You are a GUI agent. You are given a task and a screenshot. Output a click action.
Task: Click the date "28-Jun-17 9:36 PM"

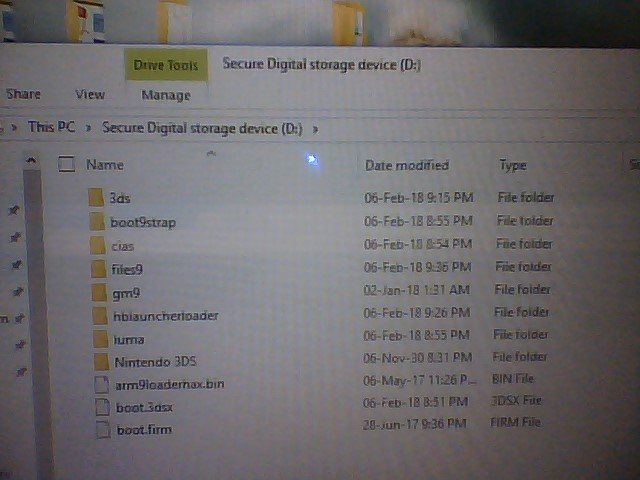(x=414, y=424)
